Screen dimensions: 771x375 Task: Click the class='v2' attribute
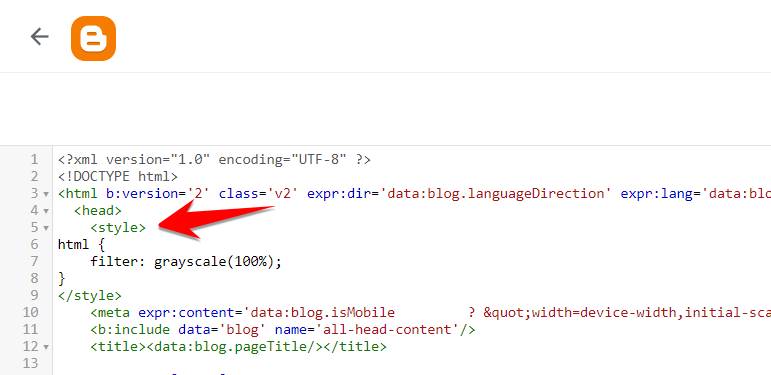point(259,194)
